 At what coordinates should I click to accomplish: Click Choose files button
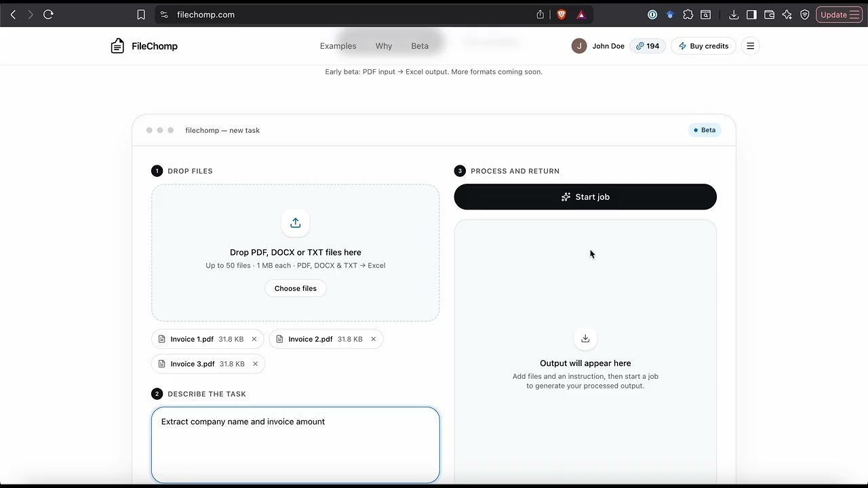tap(296, 288)
